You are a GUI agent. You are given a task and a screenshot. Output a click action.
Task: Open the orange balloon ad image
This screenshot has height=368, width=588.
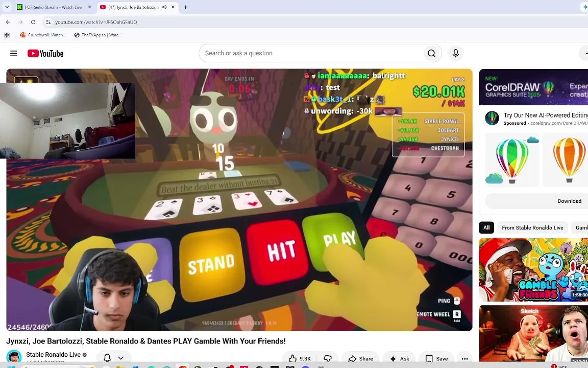pos(566,160)
